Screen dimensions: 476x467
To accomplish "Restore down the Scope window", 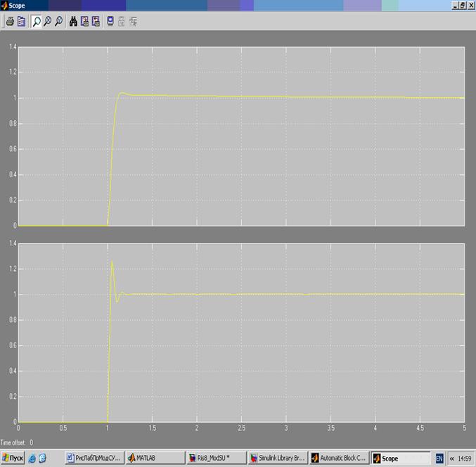I will click(463, 5).
